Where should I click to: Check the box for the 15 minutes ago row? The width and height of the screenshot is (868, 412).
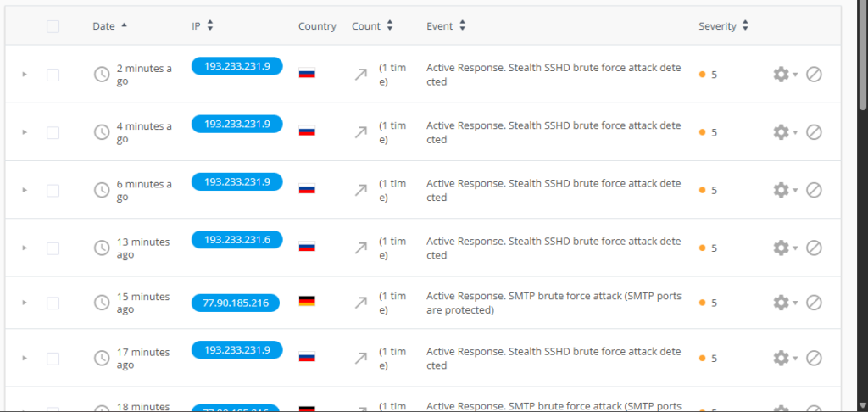(x=53, y=303)
